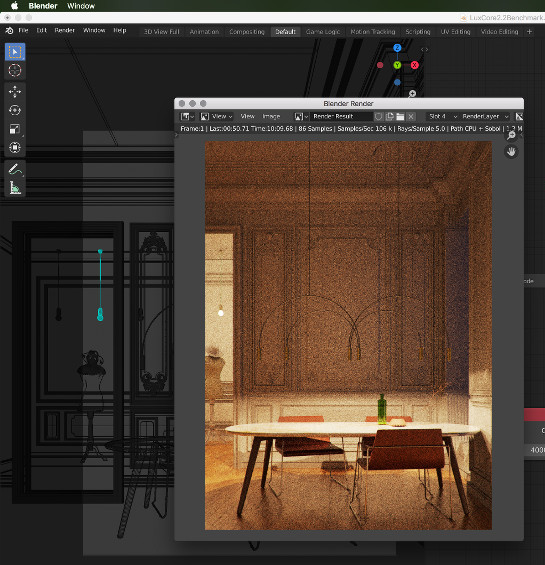
Task: Open the Window menu in Blender's top bar
Action: tap(94, 31)
